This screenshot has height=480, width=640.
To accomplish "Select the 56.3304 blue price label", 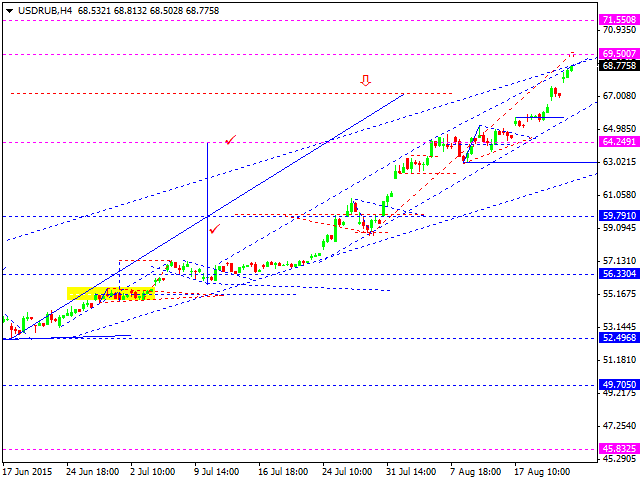I will (x=619, y=273).
